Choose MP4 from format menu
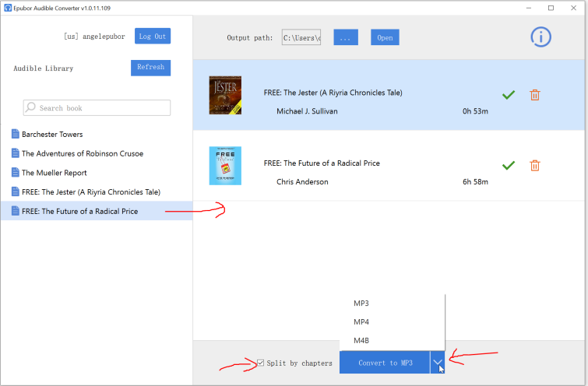This screenshot has width=588, height=386. 361,322
